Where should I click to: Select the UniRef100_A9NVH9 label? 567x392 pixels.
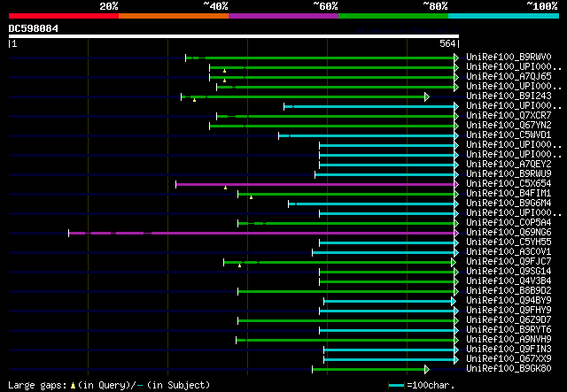(x=509, y=340)
